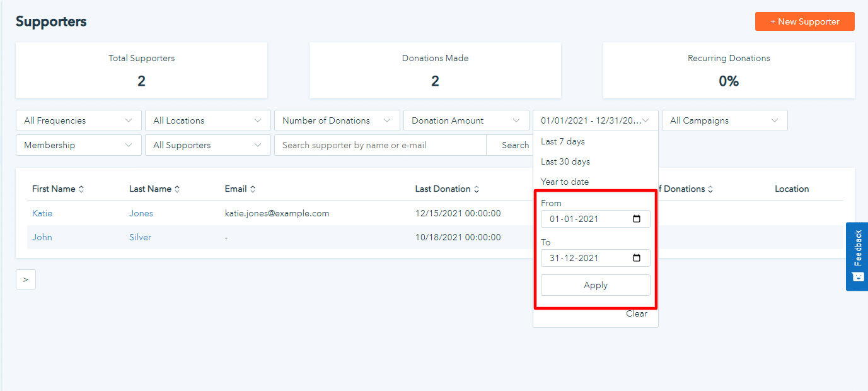Click the New Supporter button
Screen dimensions: 868x391
[804, 21]
